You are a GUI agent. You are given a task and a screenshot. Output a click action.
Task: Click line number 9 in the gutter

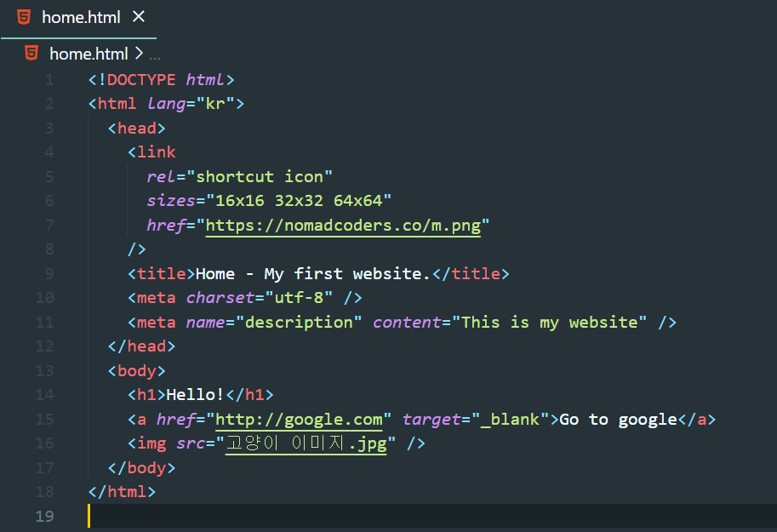click(x=49, y=274)
